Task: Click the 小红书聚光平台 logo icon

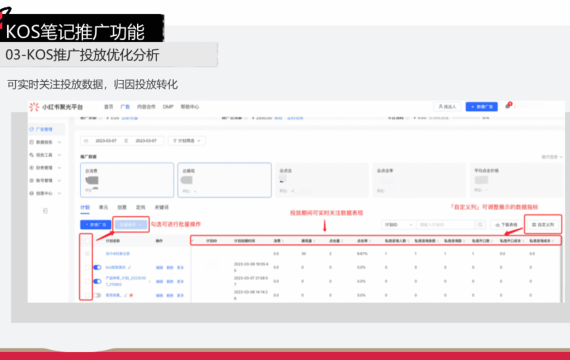Action: point(34,107)
